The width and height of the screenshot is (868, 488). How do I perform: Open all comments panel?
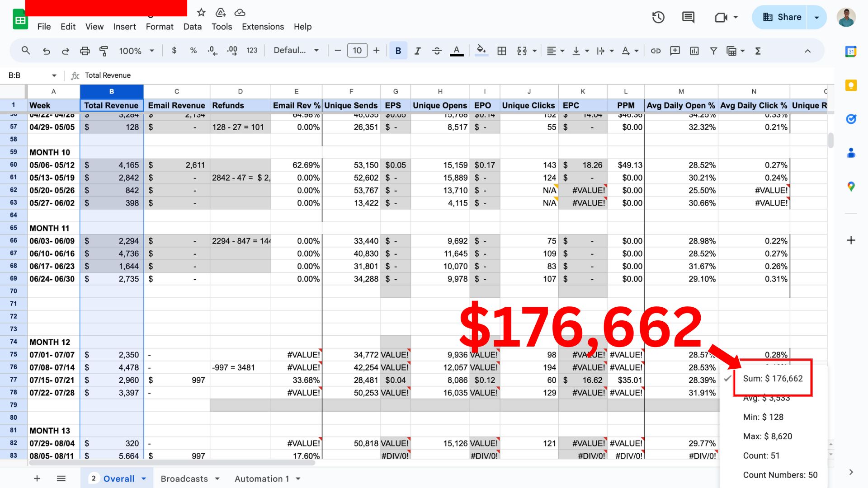[x=688, y=17]
